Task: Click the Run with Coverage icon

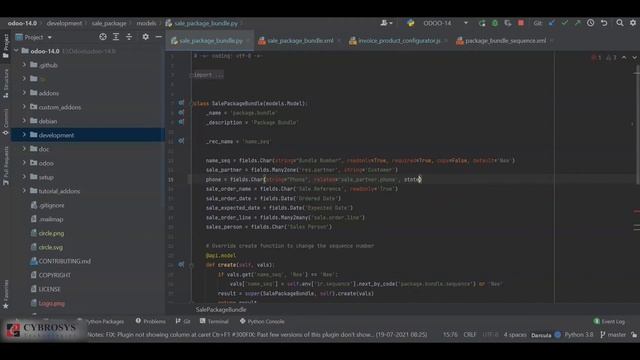Action: coord(508,23)
